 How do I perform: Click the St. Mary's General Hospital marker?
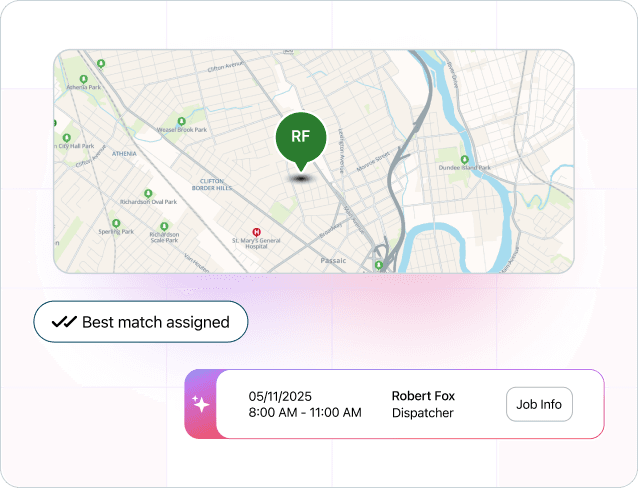pos(256,230)
